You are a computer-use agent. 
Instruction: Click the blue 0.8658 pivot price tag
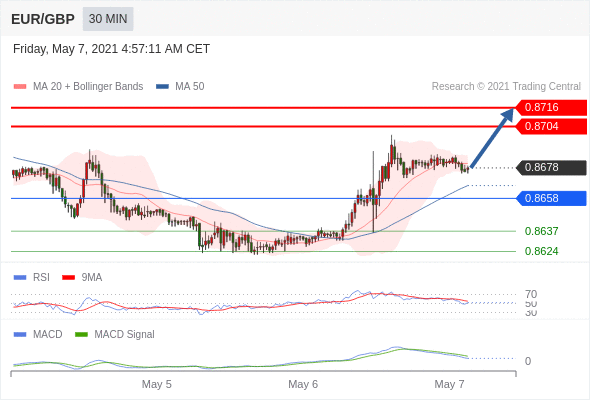(x=551, y=198)
